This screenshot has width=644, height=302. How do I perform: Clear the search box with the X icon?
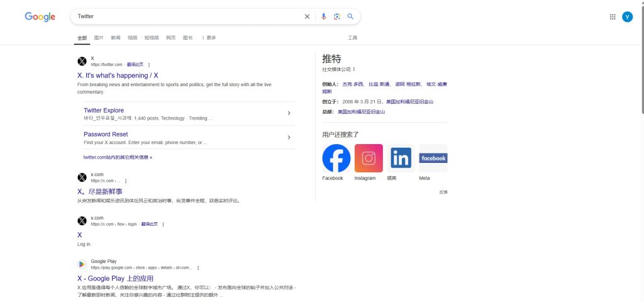pyautogui.click(x=307, y=16)
